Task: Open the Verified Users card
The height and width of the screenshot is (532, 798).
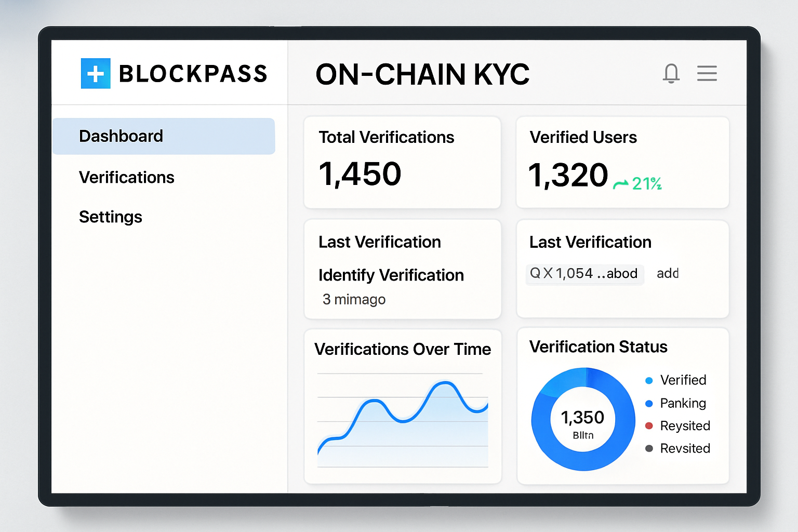Action: [622, 162]
